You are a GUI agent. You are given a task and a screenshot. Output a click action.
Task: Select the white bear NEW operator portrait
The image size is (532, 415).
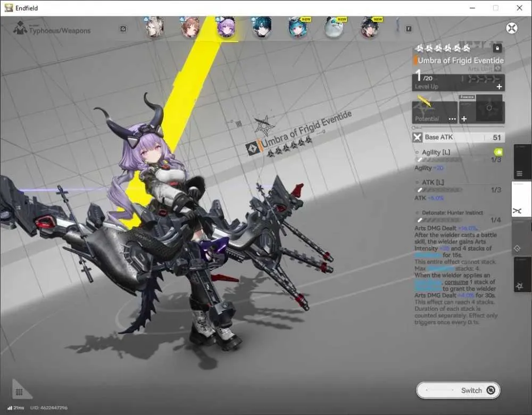point(334,27)
